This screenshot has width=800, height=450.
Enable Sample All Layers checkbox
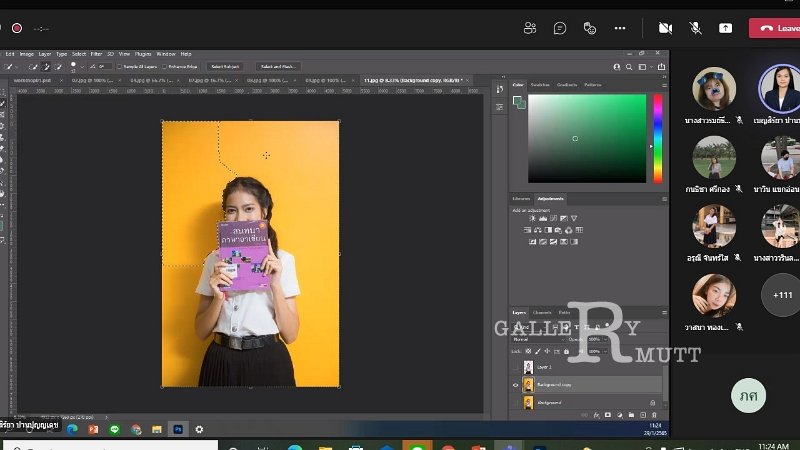point(119,67)
